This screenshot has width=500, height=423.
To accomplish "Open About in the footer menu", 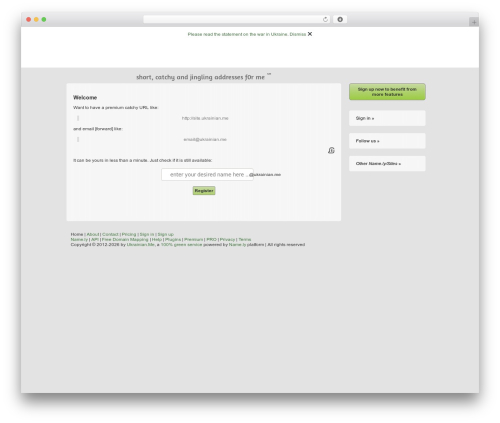I will click(x=93, y=234).
